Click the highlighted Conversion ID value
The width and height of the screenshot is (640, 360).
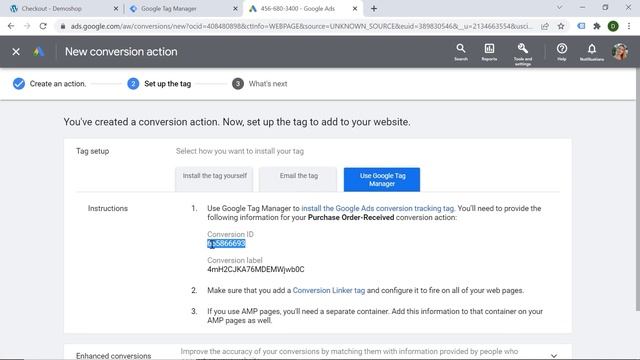[x=227, y=244]
